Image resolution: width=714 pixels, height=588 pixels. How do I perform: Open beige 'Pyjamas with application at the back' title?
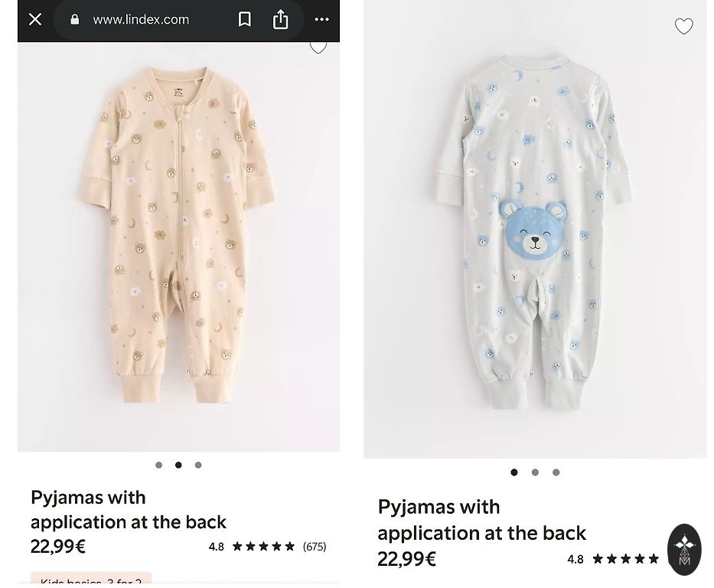pyautogui.click(x=128, y=509)
